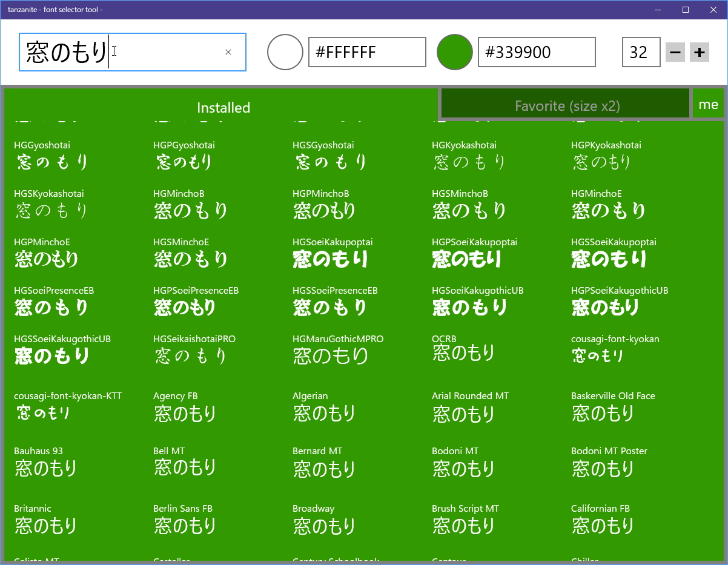Screen dimensions: 728x565
Task: Choose the cousagi-font-kyokan-KTT font entry
Action: pyautogui.click(x=68, y=405)
